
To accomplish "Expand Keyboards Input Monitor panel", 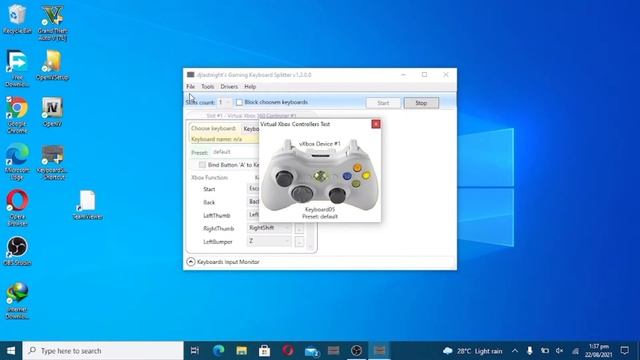I will [x=191, y=262].
